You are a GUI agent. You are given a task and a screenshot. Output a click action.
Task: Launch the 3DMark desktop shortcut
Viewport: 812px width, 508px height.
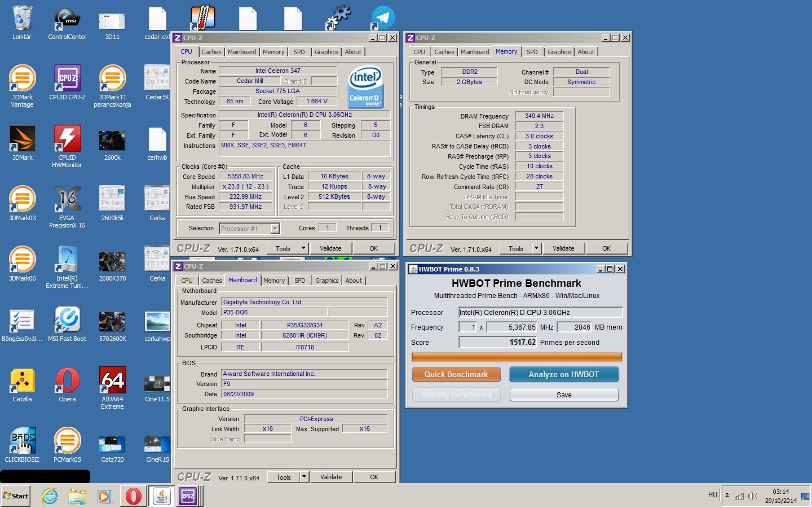(22, 138)
